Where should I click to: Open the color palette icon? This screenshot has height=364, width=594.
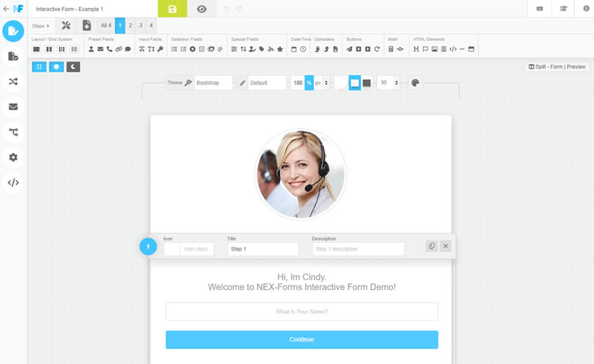point(415,83)
